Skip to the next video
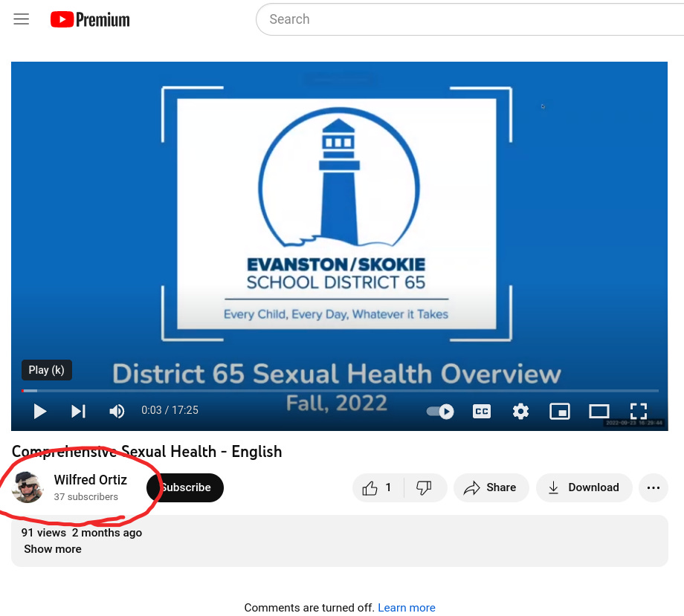This screenshot has height=616, width=684. point(79,411)
